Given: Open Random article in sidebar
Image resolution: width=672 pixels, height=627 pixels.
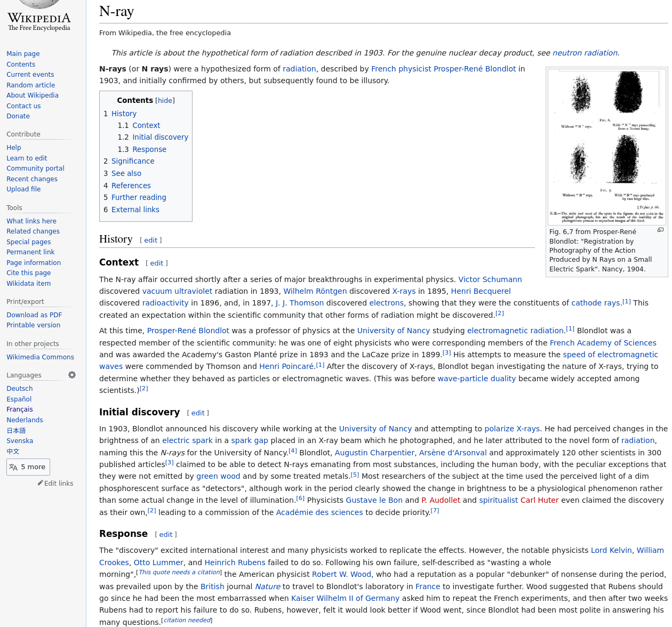Looking at the screenshot, I should (30, 85).
